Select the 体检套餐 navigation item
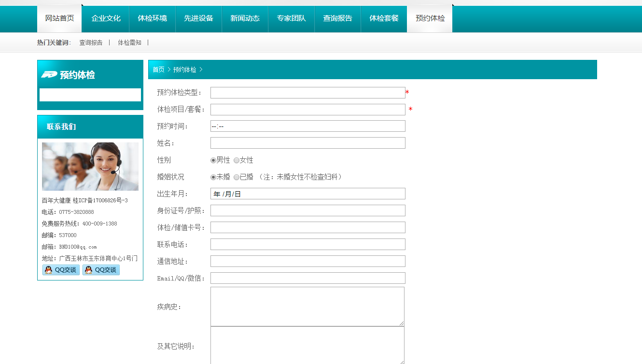The height and width of the screenshot is (364, 642). point(384,18)
